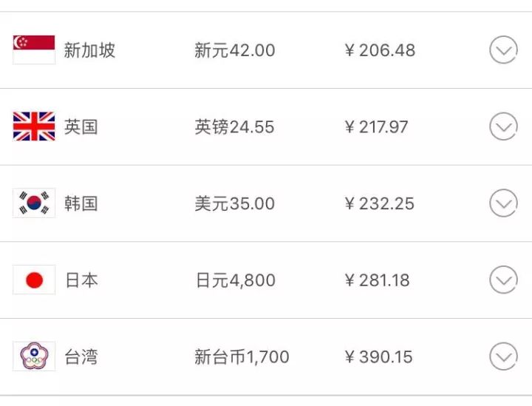
Task: Expand the 韩国 row chevron
Action: (x=503, y=203)
